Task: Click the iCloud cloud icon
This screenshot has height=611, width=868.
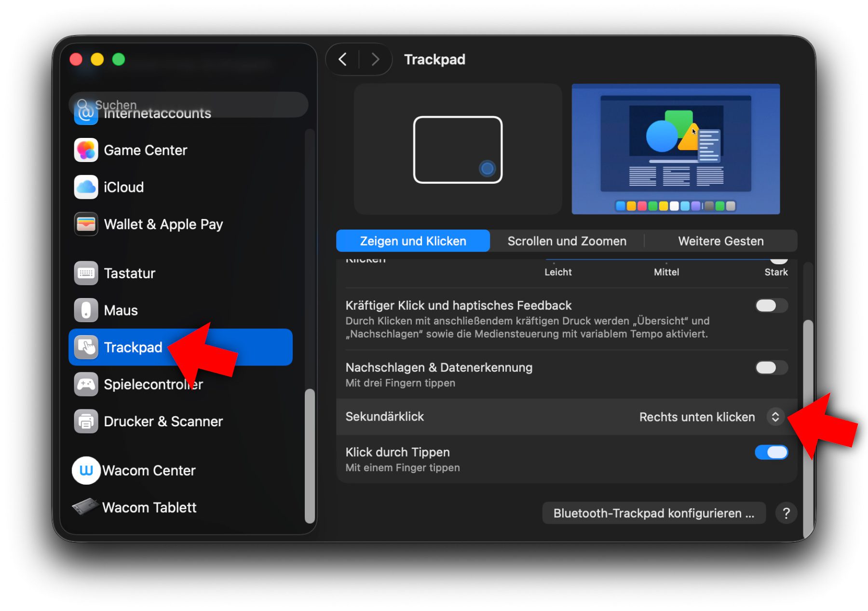Action: (86, 188)
